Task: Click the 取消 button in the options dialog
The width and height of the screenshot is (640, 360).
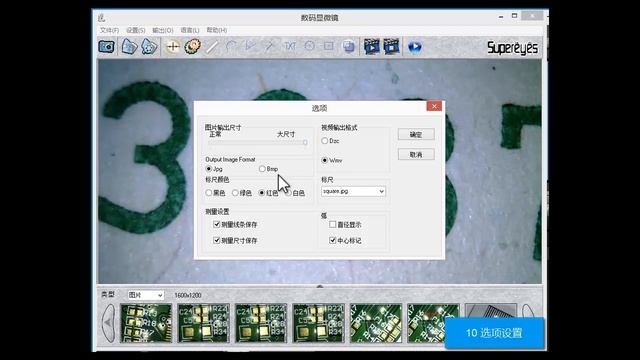Action: [416, 154]
